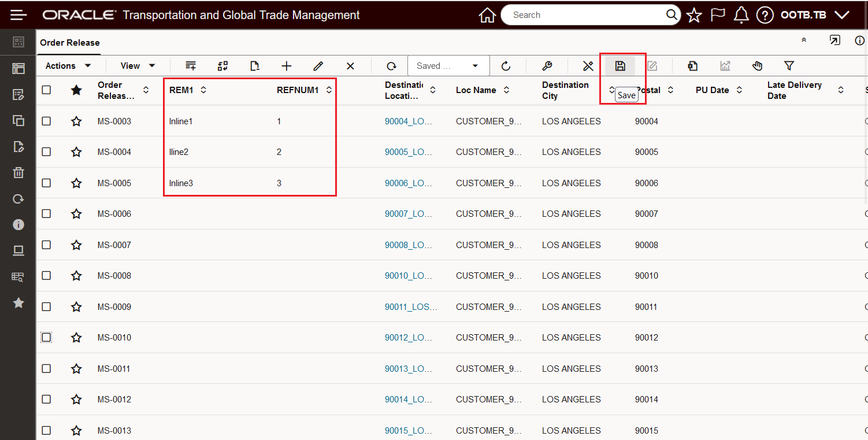Click the trash icon in sidebar
Viewport: 868px width, 440px height.
coord(18,172)
